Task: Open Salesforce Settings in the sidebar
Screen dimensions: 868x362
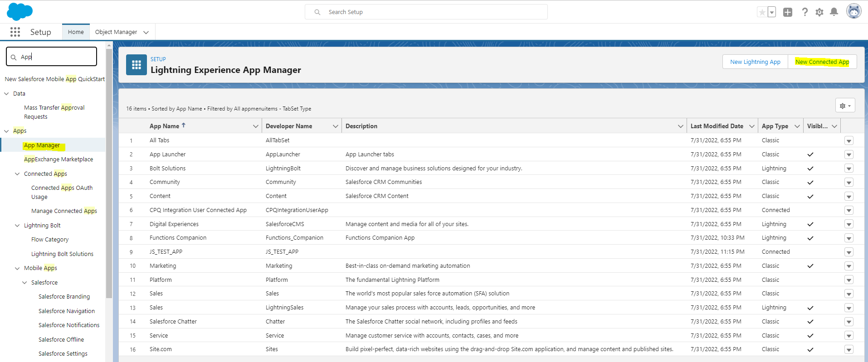Action: click(63, 353)
